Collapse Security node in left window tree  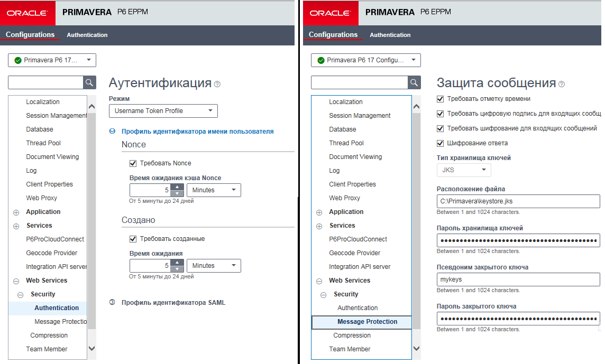[21, 295]
